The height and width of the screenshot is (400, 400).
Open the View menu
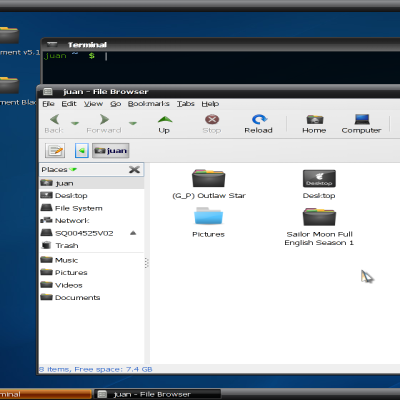pyautogui.click(x=93, y=104)
